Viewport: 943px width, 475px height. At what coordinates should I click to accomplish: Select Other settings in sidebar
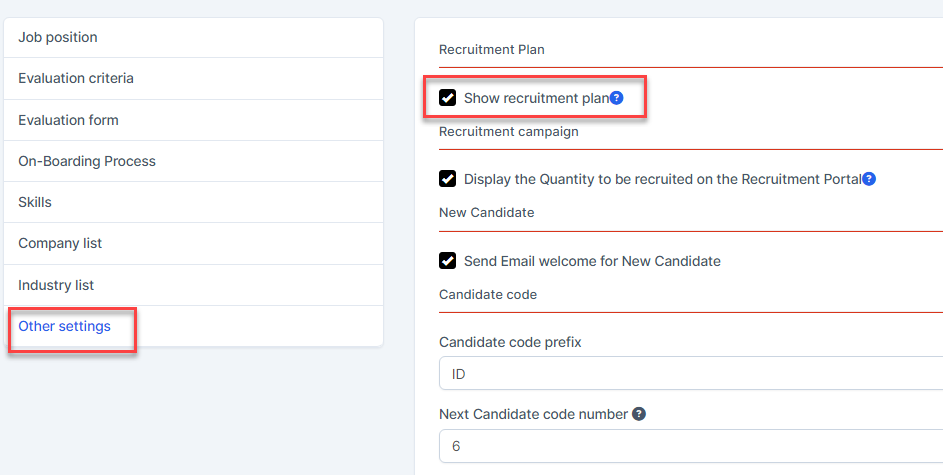tap(64, 326)
